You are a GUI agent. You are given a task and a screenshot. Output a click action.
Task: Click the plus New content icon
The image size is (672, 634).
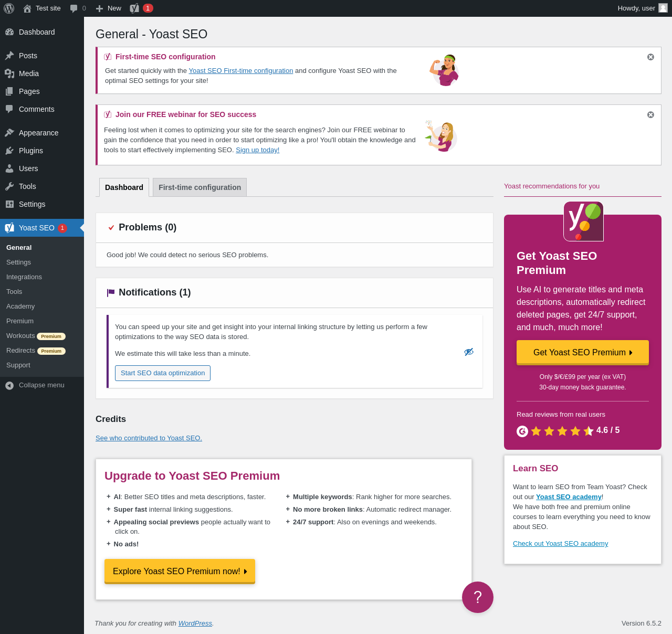pos(99,8)
